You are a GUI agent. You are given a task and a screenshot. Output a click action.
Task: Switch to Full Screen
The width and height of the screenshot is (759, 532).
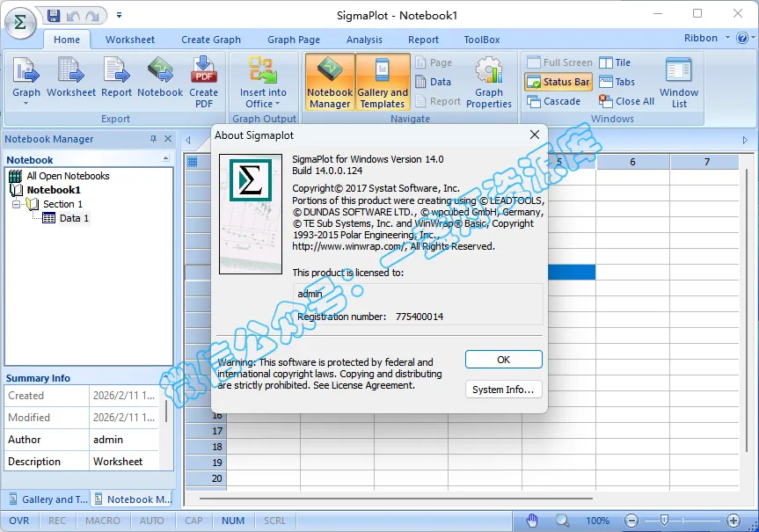[x=559, y=62]
